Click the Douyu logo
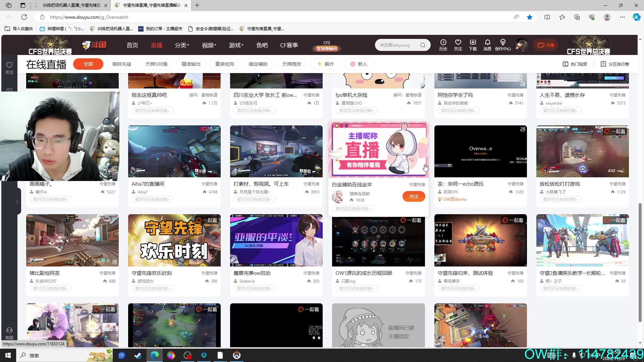Image resolution: width=644 pixels, height=362 pixels. [x=94, y=45]
